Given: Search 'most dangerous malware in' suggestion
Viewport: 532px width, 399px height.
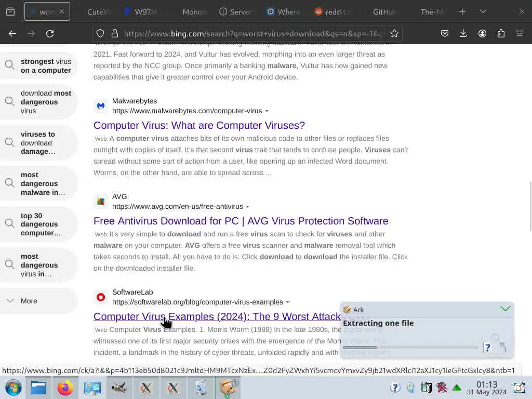Looking at the screenshot, I should [x=39, y=183].
